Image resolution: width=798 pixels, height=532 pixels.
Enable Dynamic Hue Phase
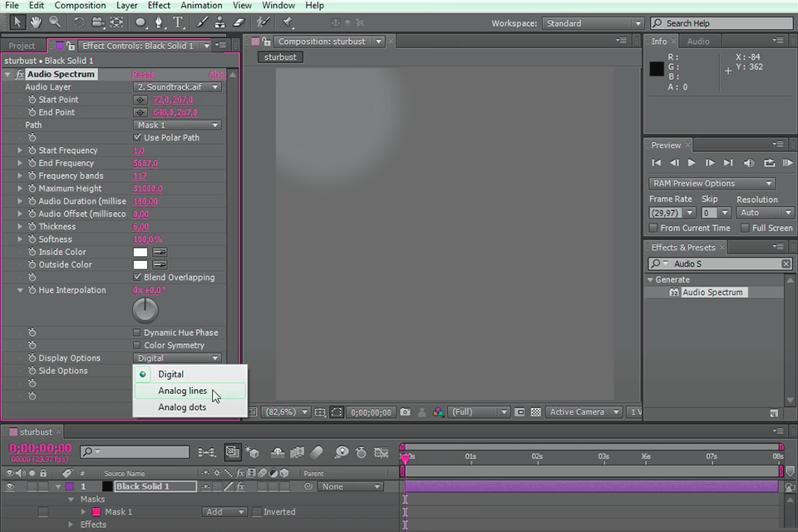(x=136, y=332)
